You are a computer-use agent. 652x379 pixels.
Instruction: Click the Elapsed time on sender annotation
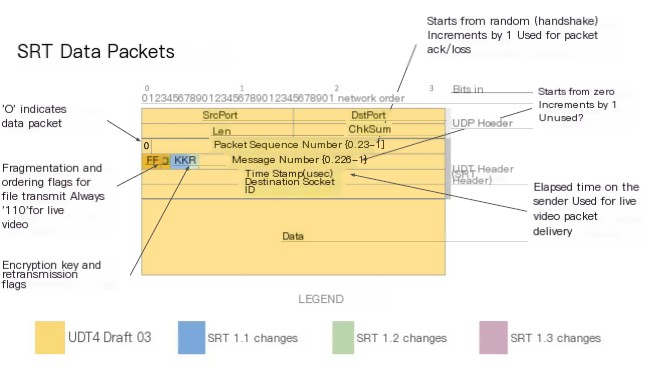[585, 209]
